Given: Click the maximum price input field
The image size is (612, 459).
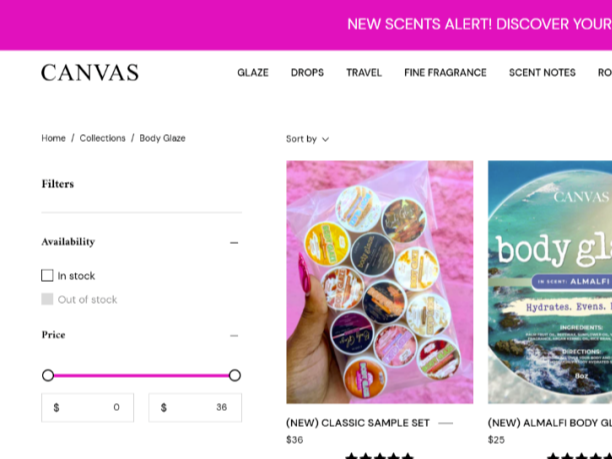Looking at the screenshot, I should click(x=195, y=407).
